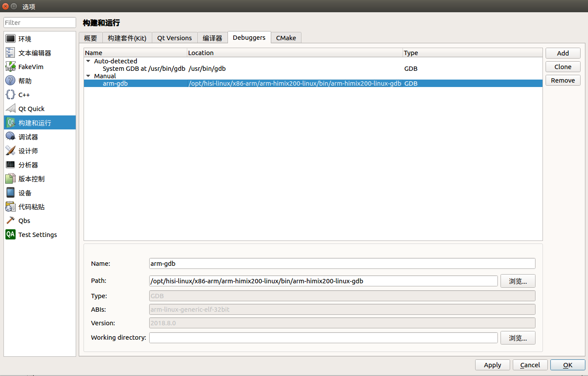Click inside the Filter search box

click(x=39, y=22)
